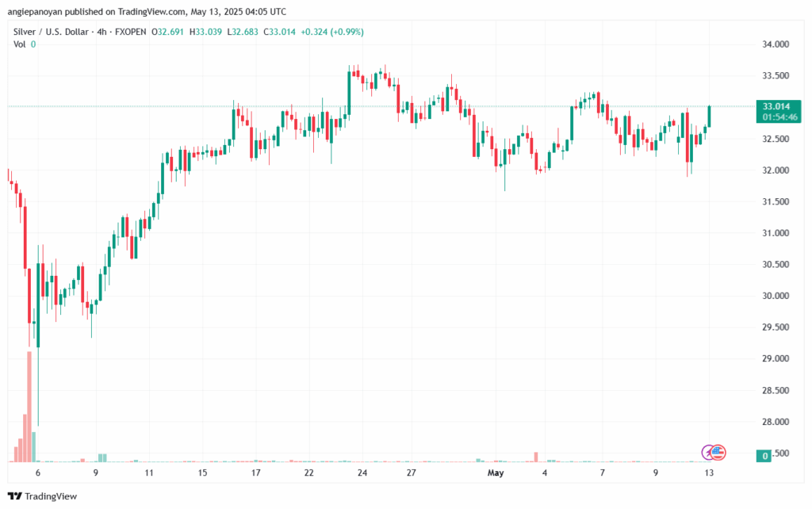This screenshot has height=509, width=812.
Task: Click the 28.000 price axis label
Action: [x=776, y=422]
